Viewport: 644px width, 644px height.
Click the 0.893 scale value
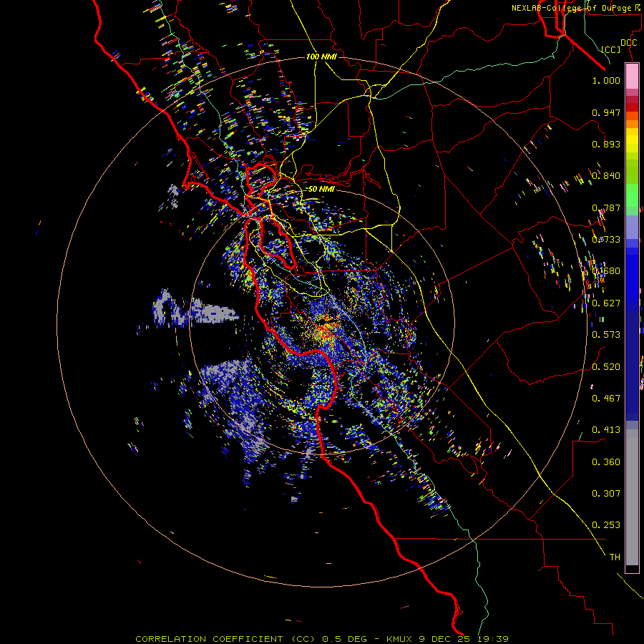606,144
